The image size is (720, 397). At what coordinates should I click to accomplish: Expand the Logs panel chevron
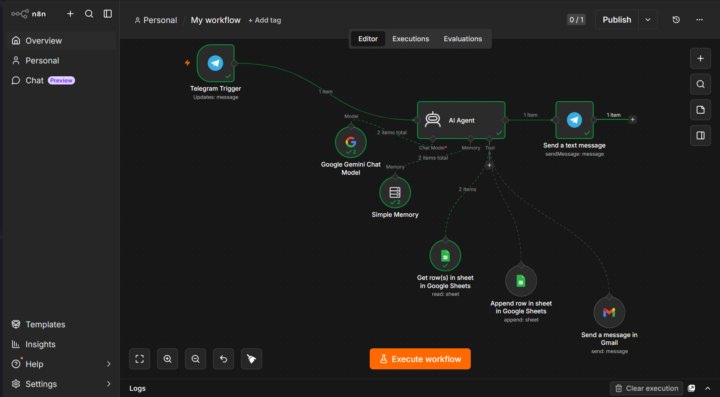pos(708,388)
